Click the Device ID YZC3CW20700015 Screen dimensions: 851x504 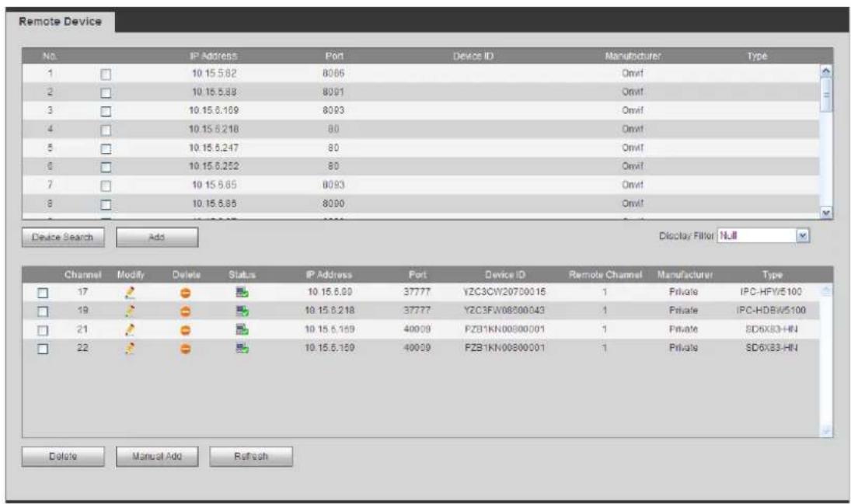(504, 292)
